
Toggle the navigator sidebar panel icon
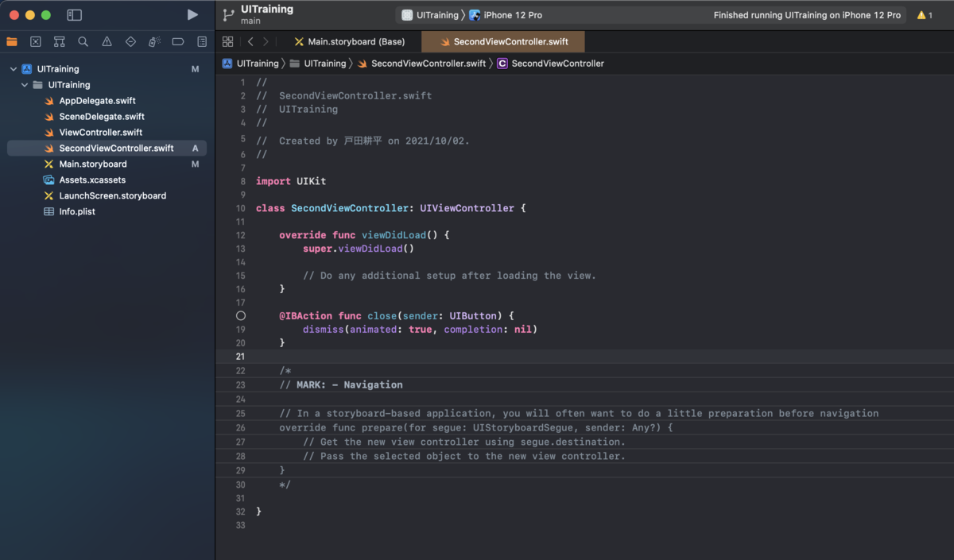74,15
